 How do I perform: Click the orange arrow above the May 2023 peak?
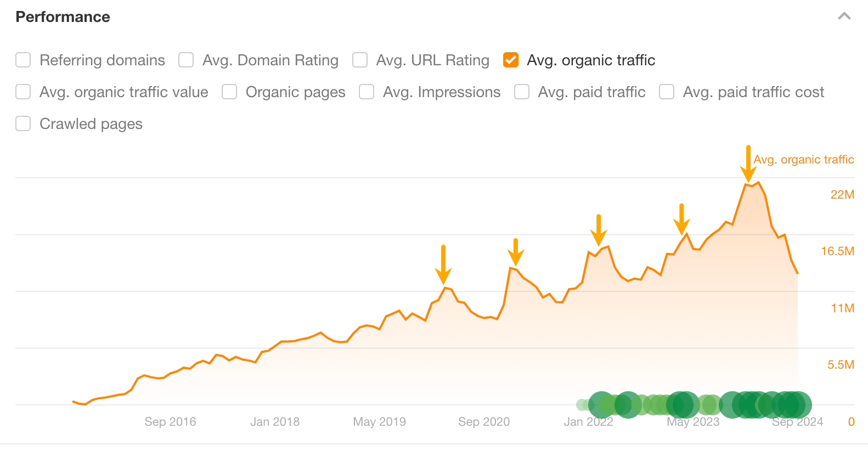click(682, 219)
